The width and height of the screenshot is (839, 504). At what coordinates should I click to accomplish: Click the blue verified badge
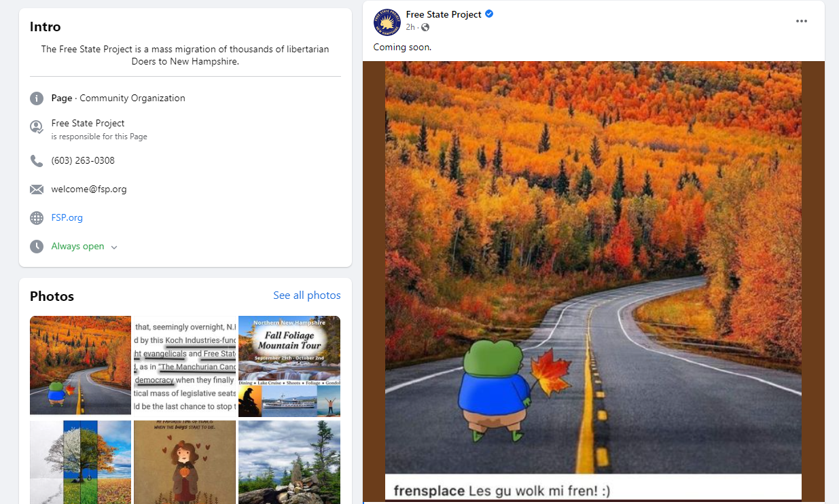point(489,14)
